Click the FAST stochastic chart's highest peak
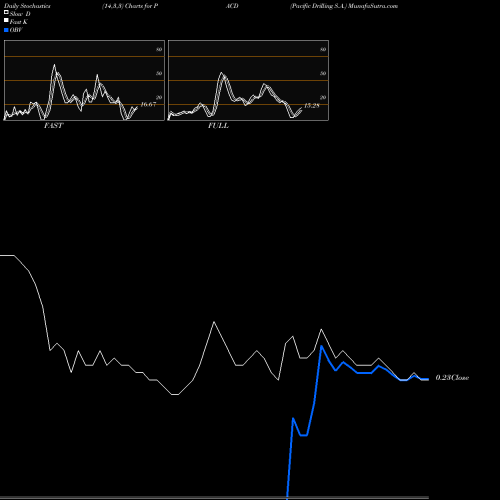The height and width of the screenshot is (500, 500). pos(54,65)
